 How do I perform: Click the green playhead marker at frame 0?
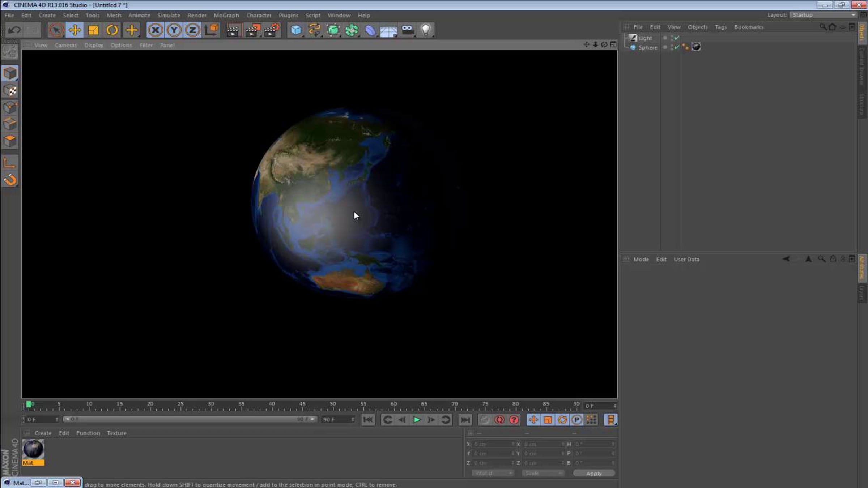pyautogui.click(x=29, y=404)
